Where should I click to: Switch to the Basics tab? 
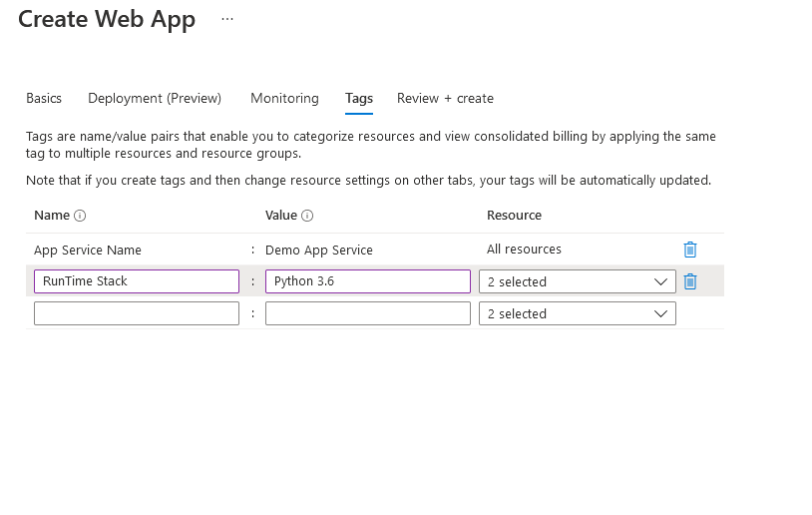(44, 99)
